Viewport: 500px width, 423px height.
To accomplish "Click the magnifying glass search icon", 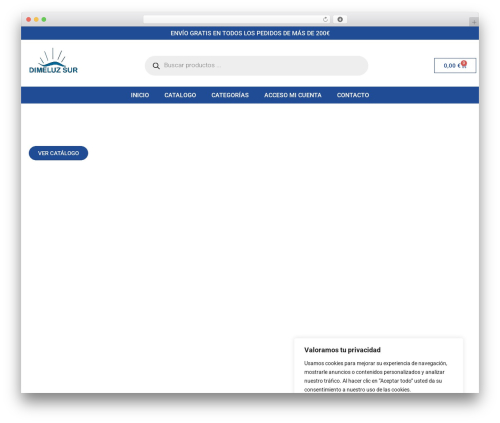I will tap(156, 66).
